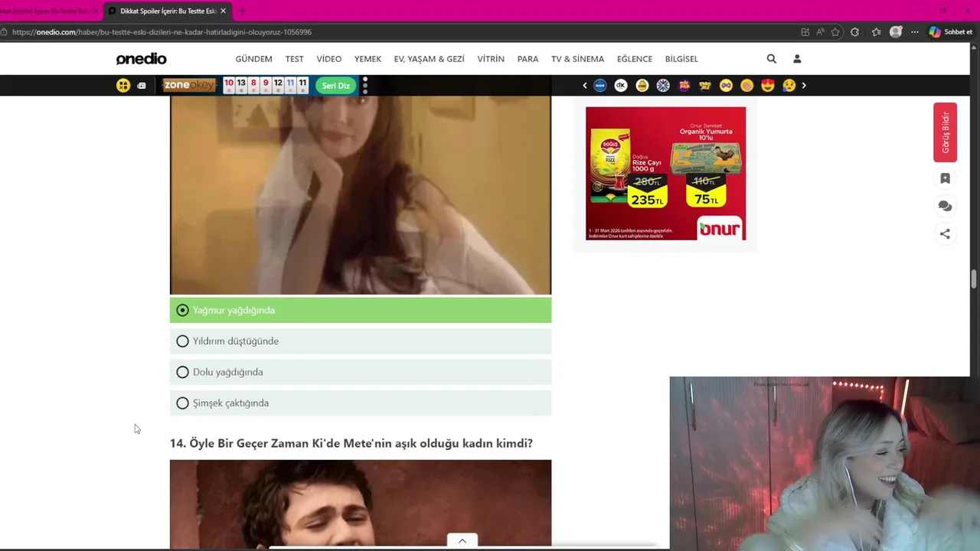Open the three-dot menu next to Seri Diz
The height and width of the screenshot is (551, 980).
point(365,86)
